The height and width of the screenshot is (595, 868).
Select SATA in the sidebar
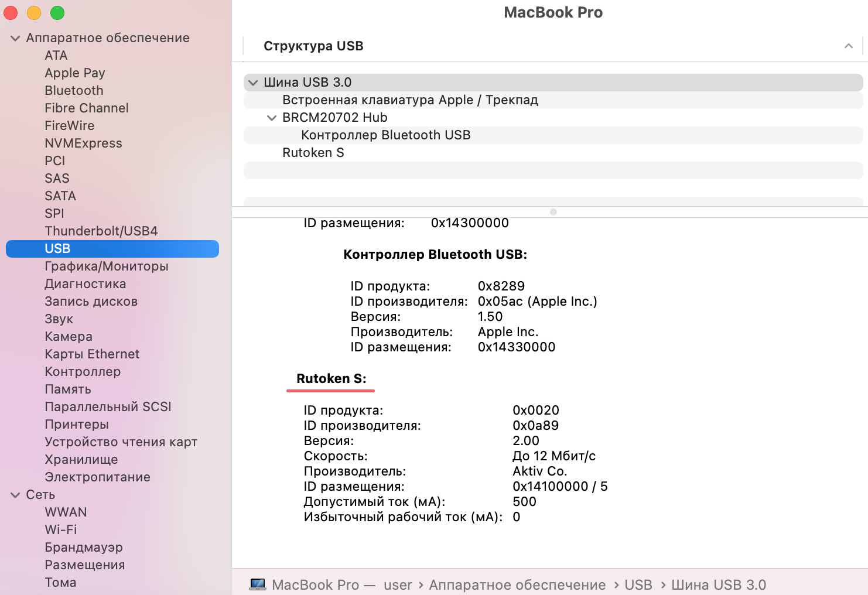(60, 196)
